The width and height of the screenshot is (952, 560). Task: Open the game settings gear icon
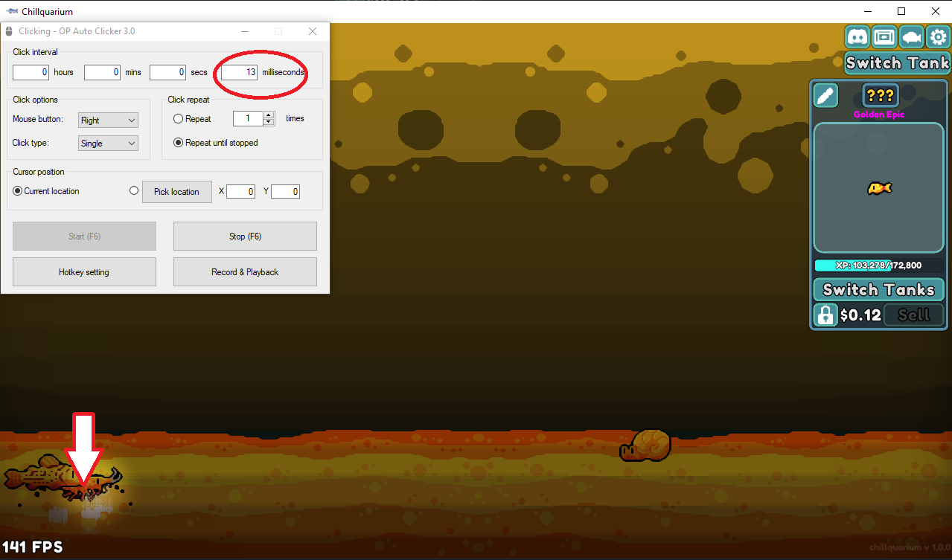(938, 36)
